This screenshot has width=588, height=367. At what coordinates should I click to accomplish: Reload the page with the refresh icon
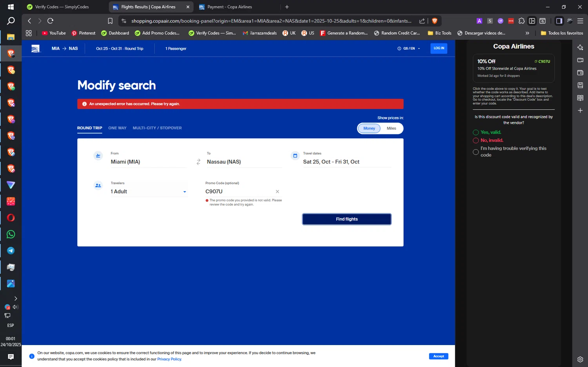(50, 21)
